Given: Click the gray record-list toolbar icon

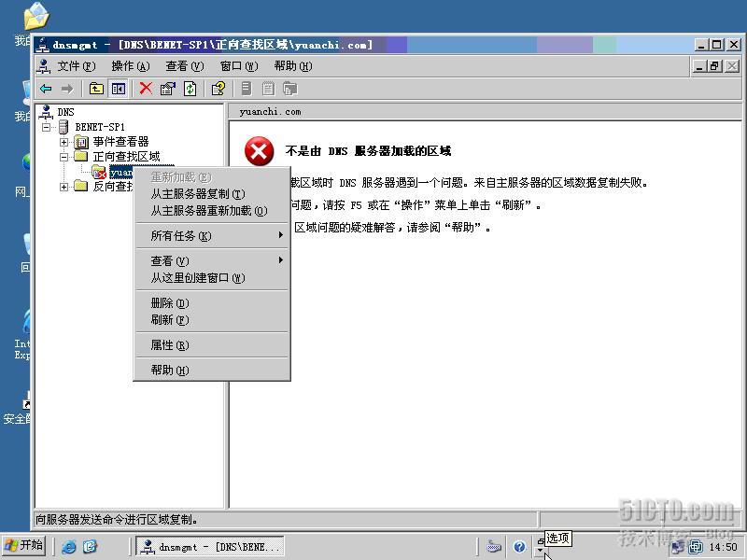Looking at the screenshot, I should [268, 89].
